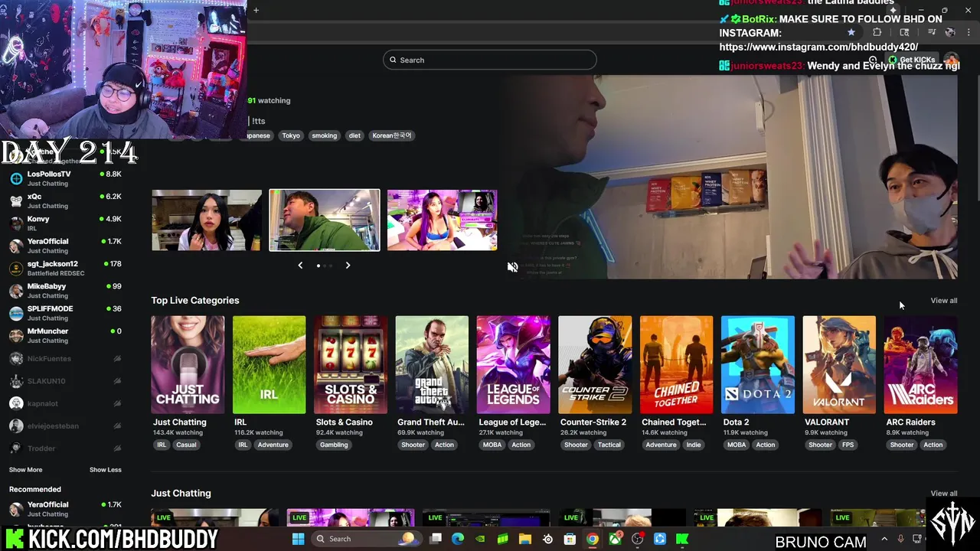Image resolution: width=980 pixels, height=551 pixels.
Task: Open Chained Together category card
Action: (676, 364)
